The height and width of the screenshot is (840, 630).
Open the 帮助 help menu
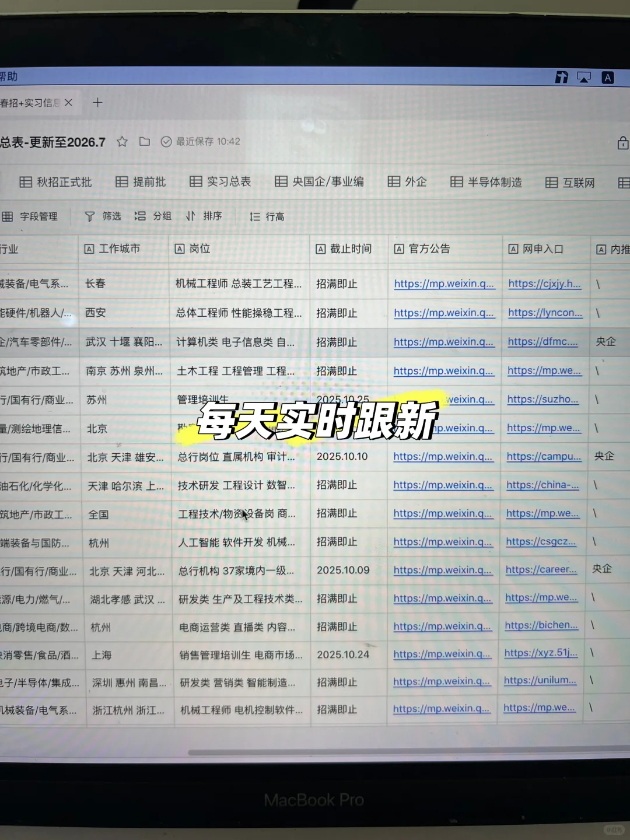[x=9, y=76]
